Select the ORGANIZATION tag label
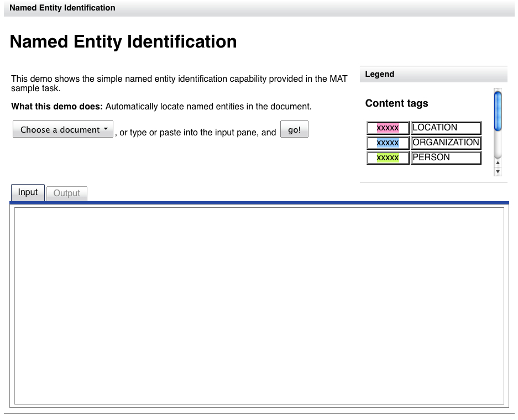The image size is (518, 420). click(x=446, y=143)
